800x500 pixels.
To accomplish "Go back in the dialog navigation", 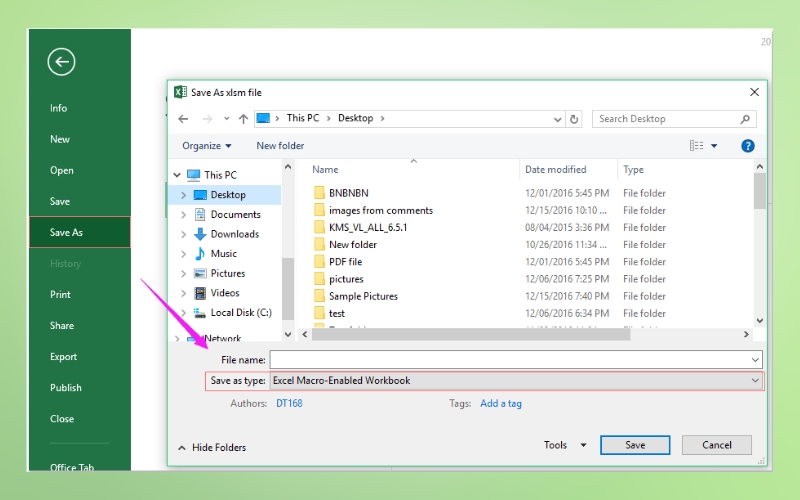I will 183,119.
